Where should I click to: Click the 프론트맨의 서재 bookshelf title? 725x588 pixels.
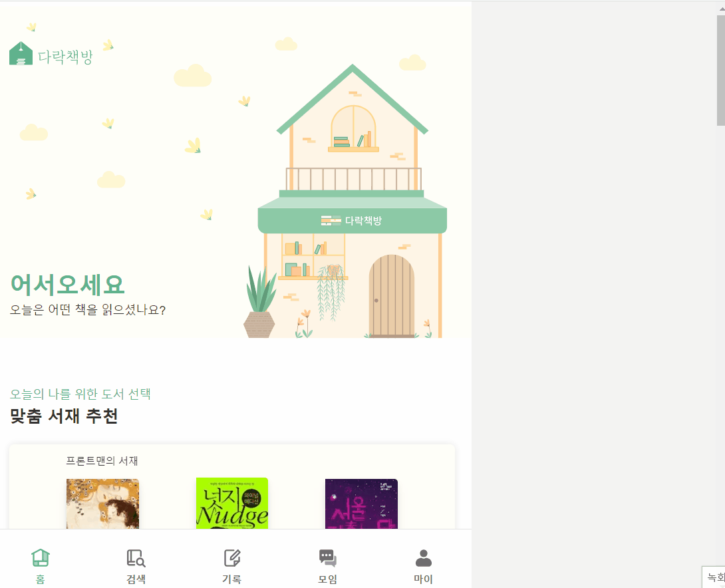point(102,460)
